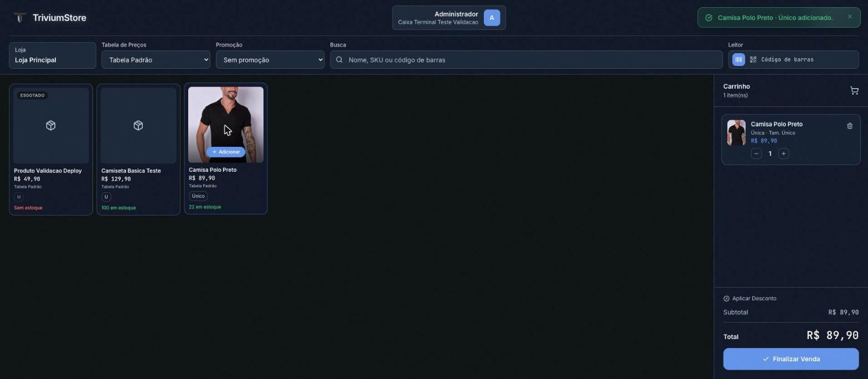Click the R$ 49,90 price
Viewport: 868px width, 379px height.
point(27,179)
